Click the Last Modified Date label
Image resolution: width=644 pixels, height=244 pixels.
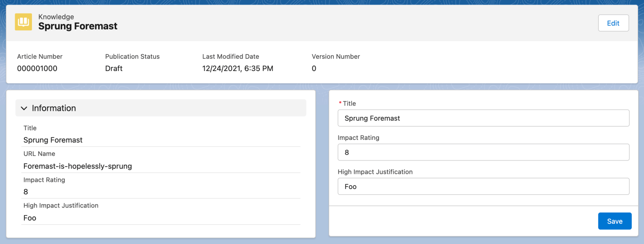(231, 56)
